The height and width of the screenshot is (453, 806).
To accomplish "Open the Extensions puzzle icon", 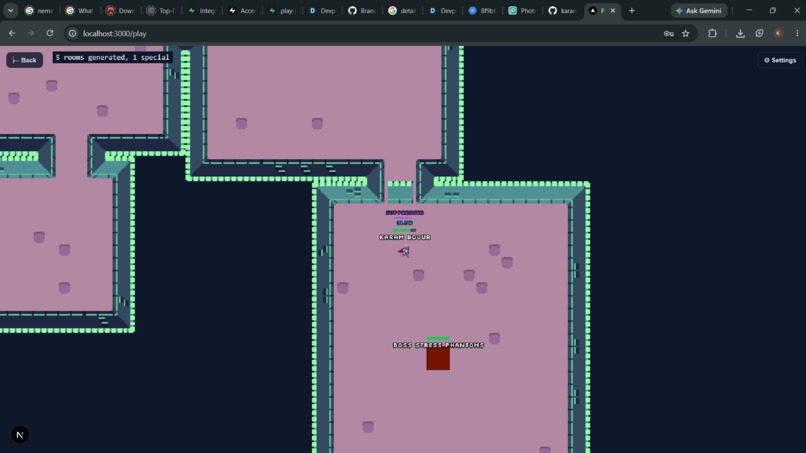I will pos(712,33).
